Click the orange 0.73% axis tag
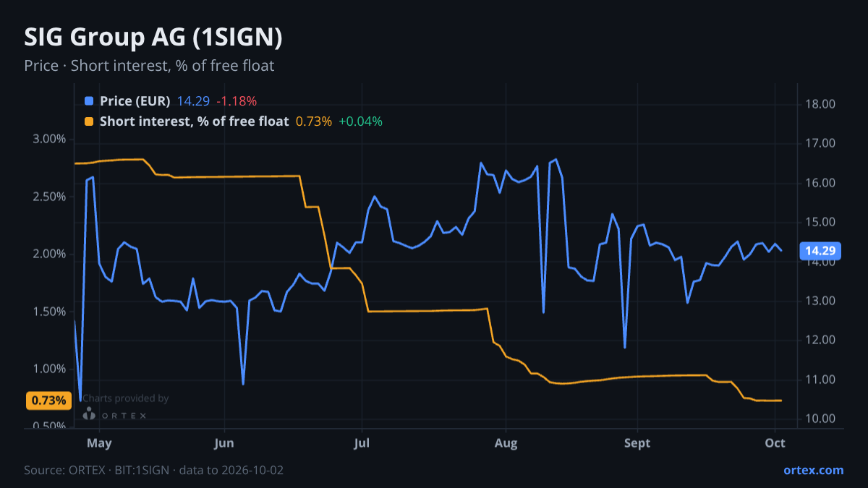 tap(48, 401)
